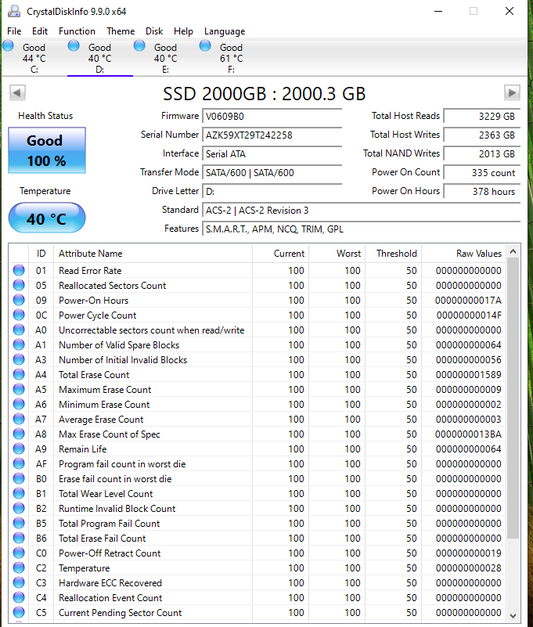This screenshot has width=533, height=627.
Task: Click the Raw Values column header
Action: tap(464, 254)
